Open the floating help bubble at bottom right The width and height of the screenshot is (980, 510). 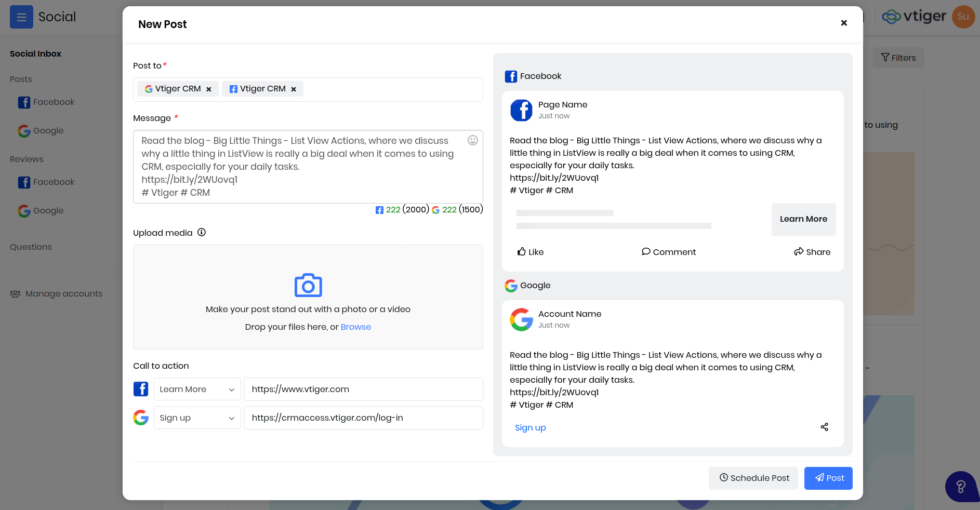click(962, 487)
